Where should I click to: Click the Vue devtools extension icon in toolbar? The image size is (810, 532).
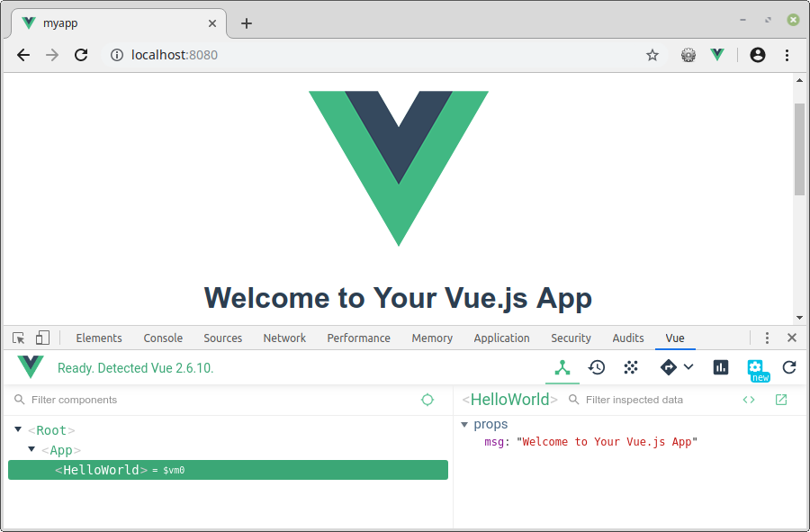(717, 54)
